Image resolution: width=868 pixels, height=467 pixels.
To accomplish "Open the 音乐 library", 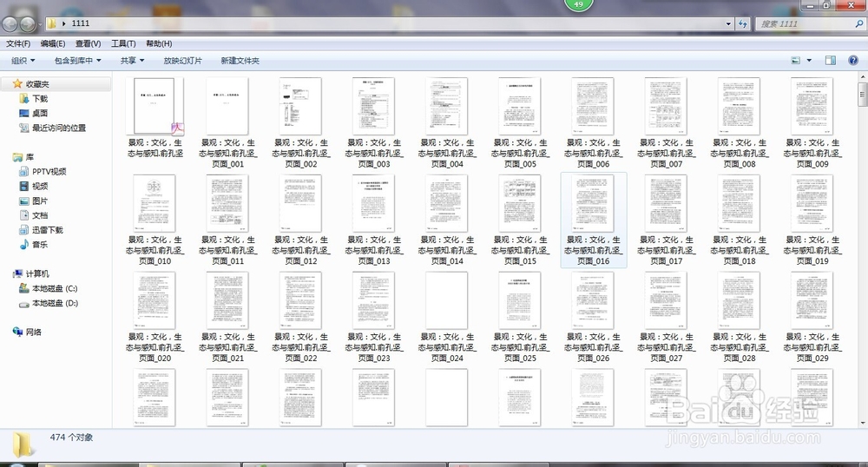I will [39, 245].
